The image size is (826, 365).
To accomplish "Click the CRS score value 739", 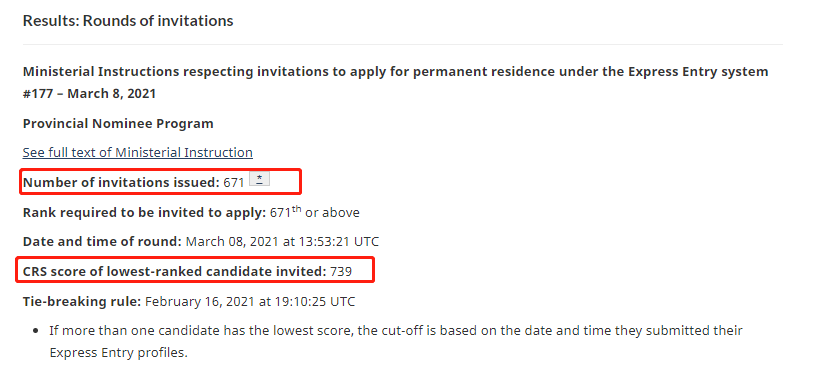I will (x=341, y=272).
